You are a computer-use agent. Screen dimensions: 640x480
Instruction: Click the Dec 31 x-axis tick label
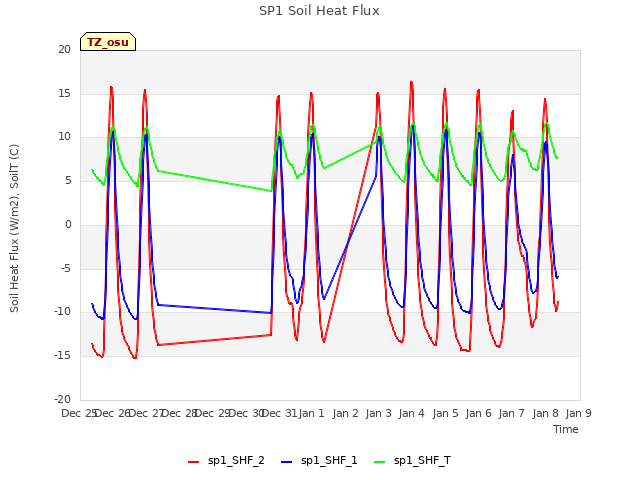click(x=279, y=413)
